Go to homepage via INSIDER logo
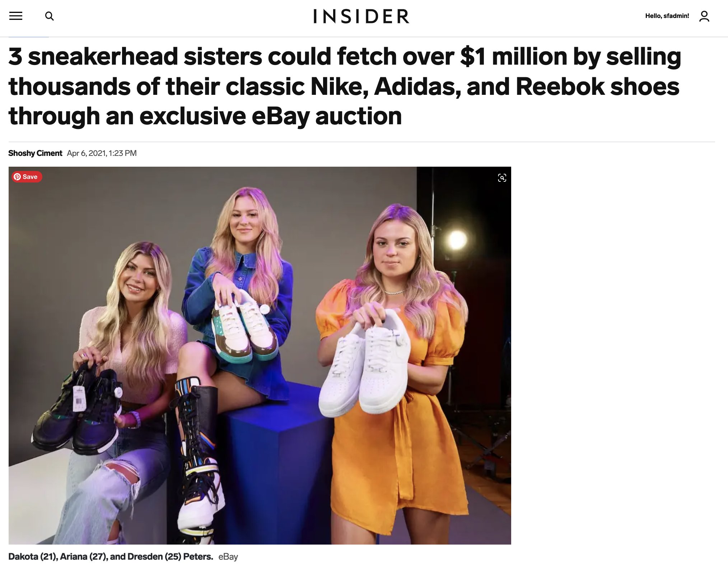This screenshot has height=569, width=728. pos(361,16)
